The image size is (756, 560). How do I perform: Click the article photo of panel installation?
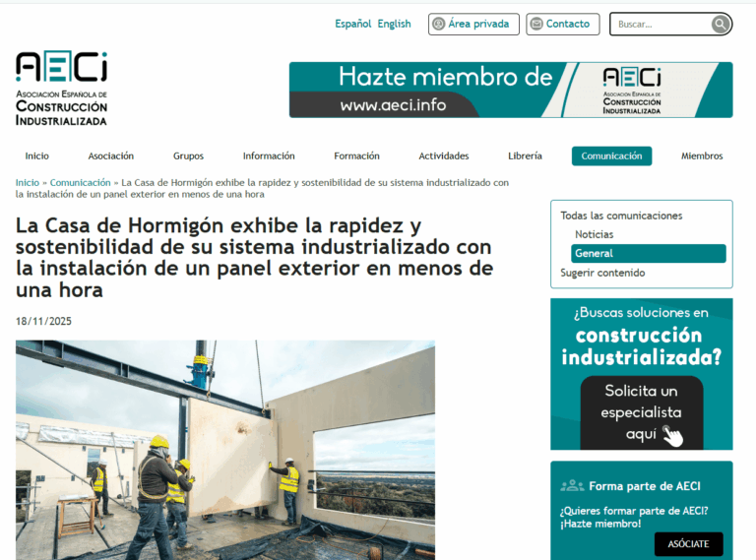(x=225, y=450)
